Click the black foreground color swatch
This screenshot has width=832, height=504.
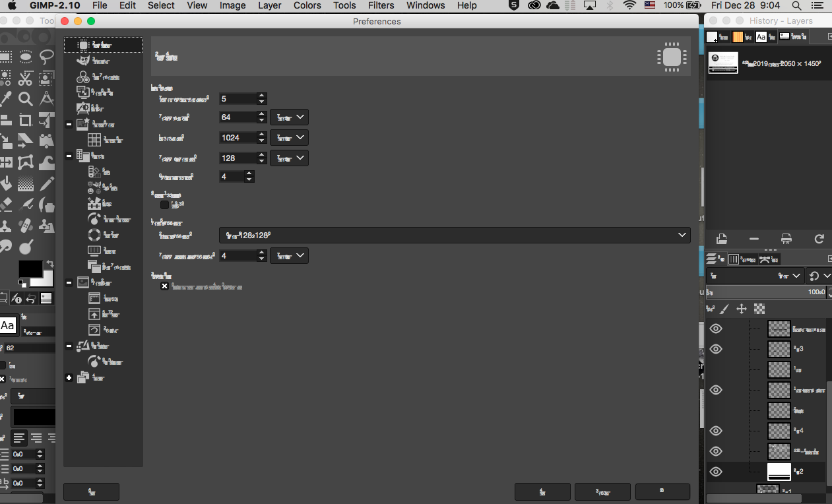tap(30, 269)
